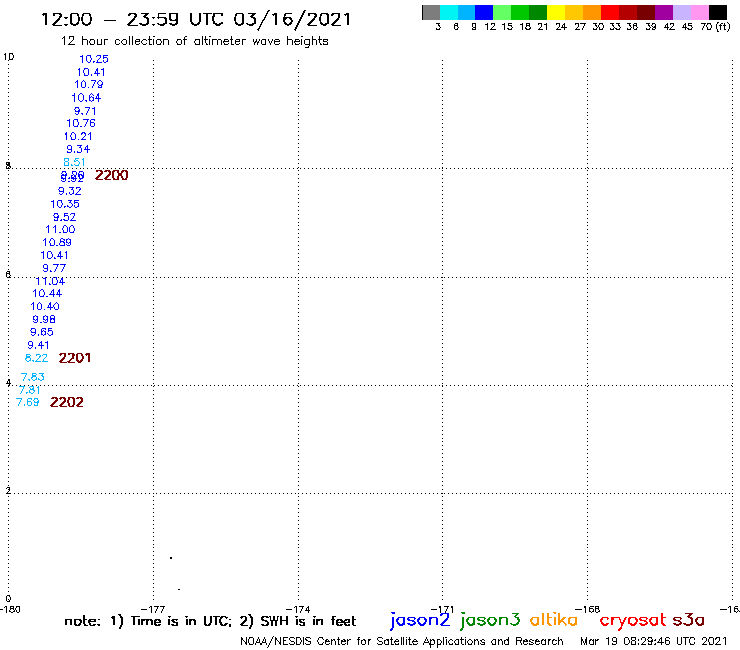Click the NOAA/NESDIS Center credit line

(x=402, y=641)
